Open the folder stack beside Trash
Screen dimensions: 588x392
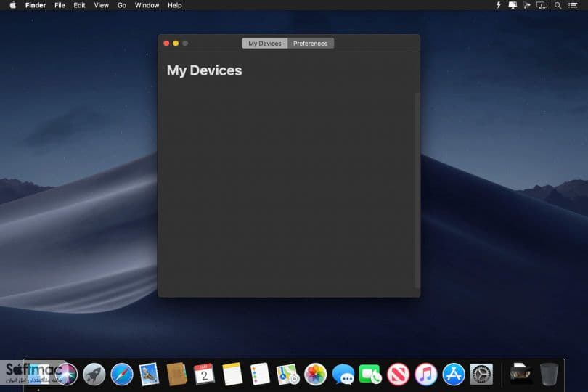(521, 374)
